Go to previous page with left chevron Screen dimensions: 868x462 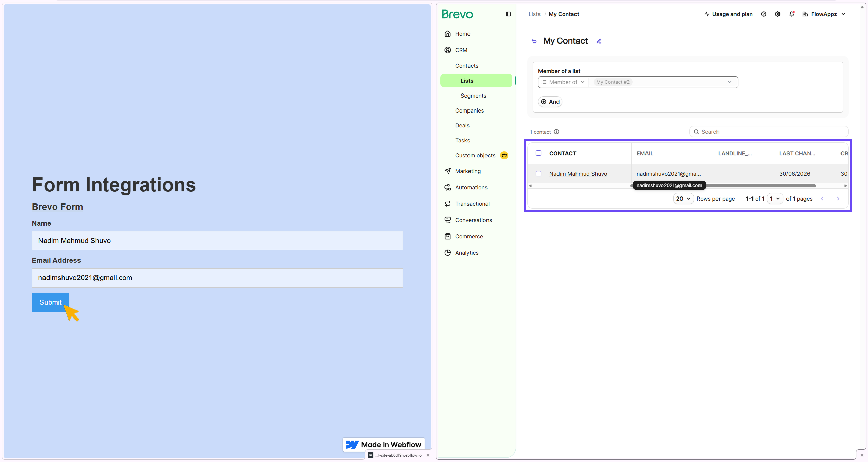point(822,199)
